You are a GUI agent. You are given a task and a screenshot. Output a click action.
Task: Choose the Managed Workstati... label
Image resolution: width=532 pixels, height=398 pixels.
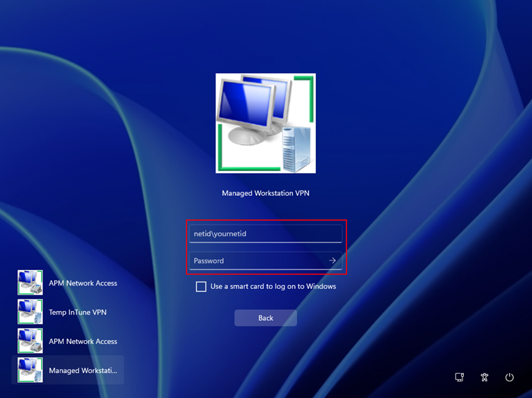click(83, 370)
